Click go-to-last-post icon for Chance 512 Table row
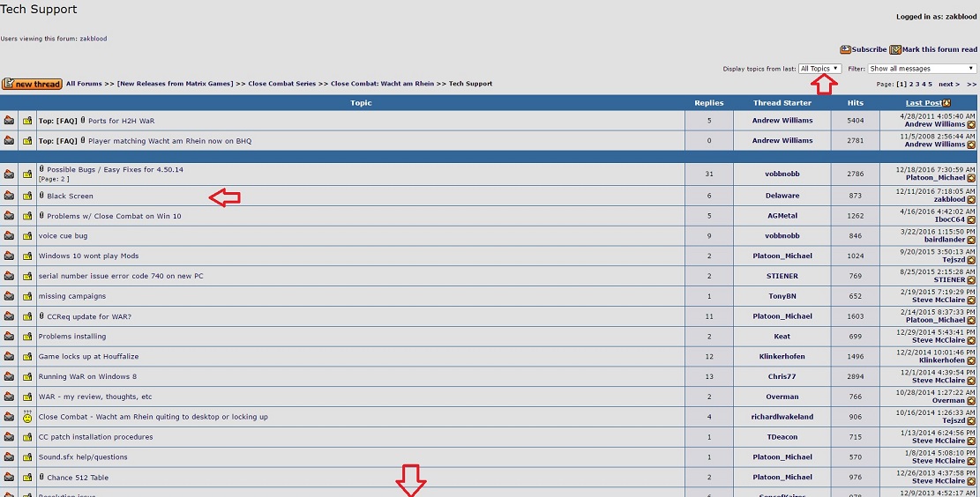Screen dimensions: 980x497 pyautogui.click(x=971, y=481)
